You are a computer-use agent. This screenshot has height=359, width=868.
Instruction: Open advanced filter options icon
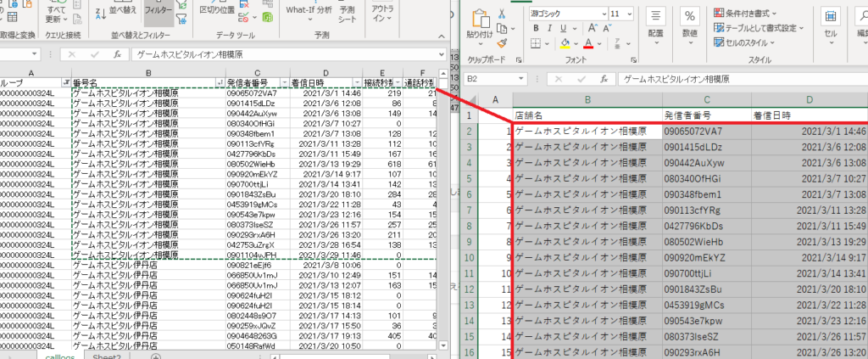click(181, 19)
